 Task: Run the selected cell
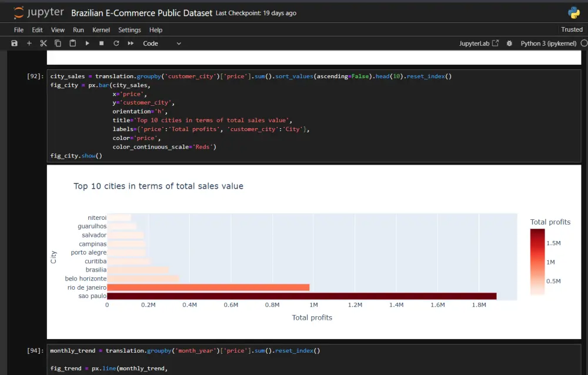[86, 43]
